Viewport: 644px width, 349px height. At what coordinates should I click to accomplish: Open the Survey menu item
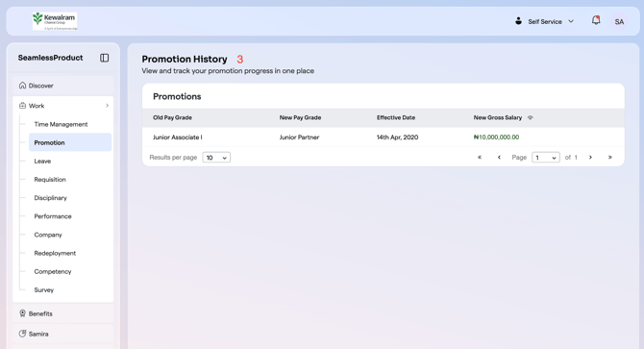43,290
